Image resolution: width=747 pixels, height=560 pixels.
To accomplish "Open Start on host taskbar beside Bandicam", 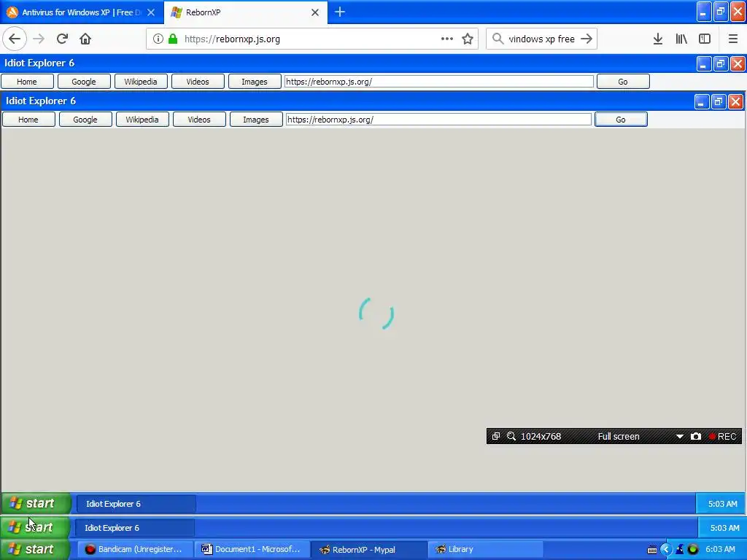I will pyautogui.click(x=35, y=550).
